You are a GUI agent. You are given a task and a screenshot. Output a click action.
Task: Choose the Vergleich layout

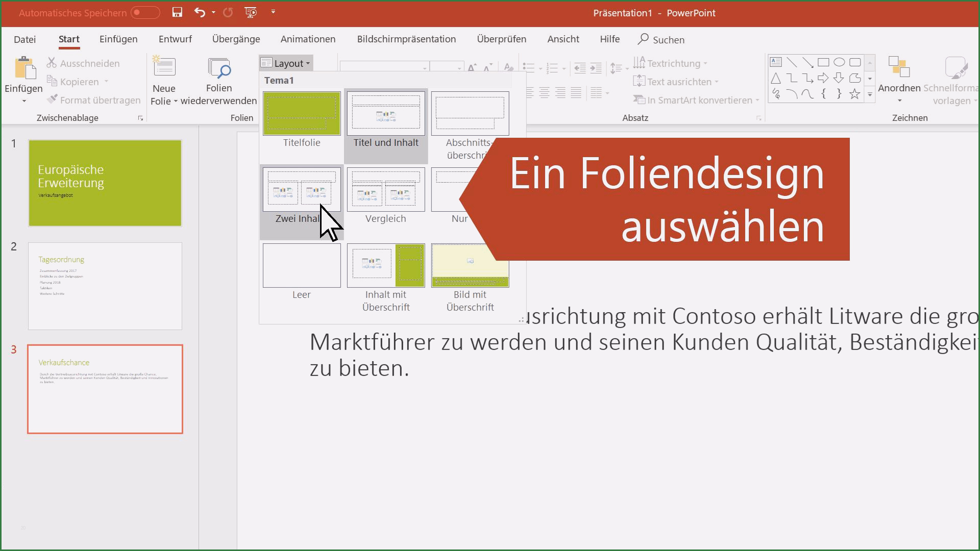pos(386,190)
